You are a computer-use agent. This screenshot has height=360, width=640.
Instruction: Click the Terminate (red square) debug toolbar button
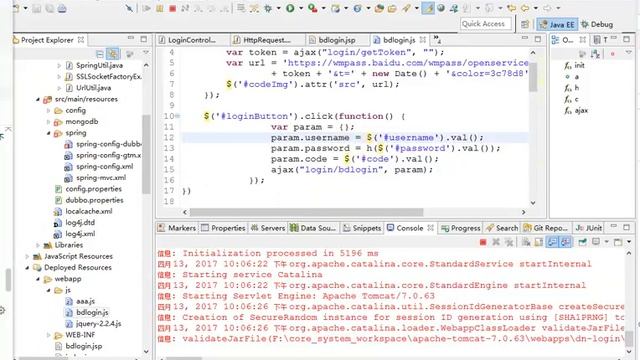(173, 8)
